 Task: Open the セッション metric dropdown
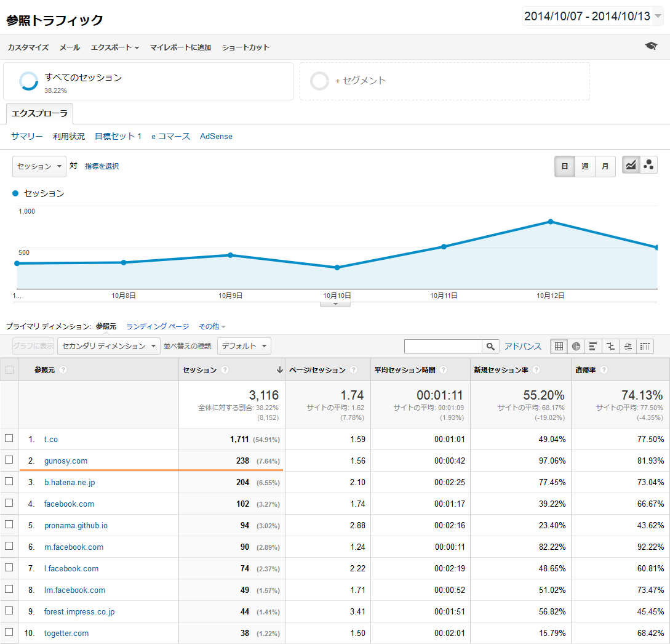[x=39, y=166]
